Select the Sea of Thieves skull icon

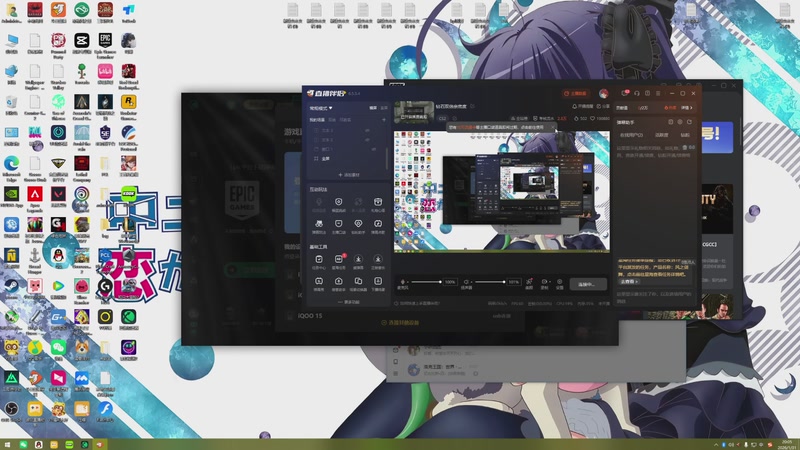tap(58, 102)
